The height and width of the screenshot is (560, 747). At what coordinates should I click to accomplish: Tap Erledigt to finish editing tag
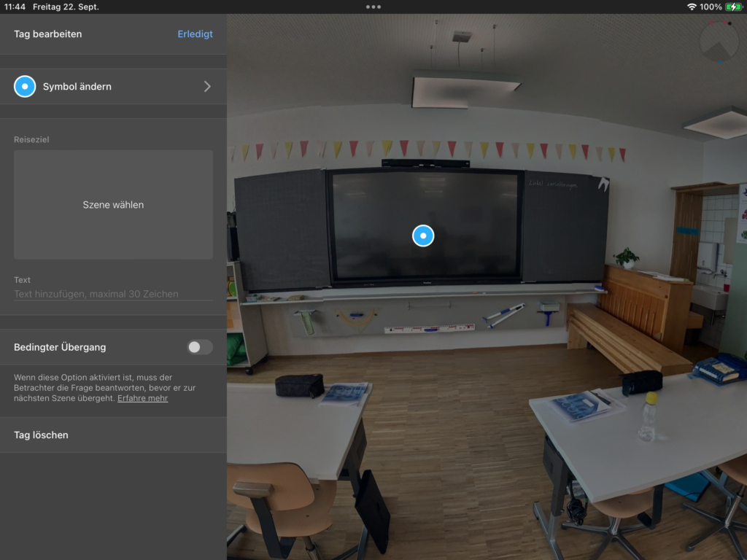(195, 34)
